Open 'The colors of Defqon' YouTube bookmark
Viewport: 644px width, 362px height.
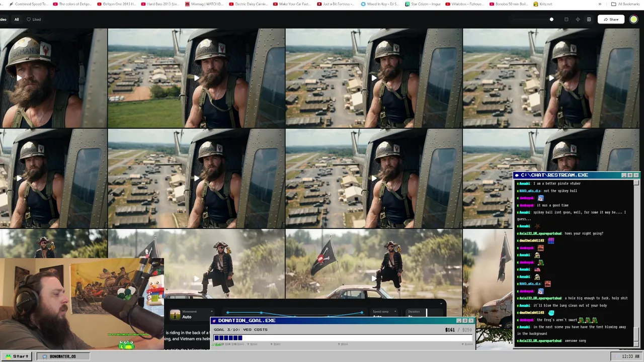pyautogui.click(x=72, y=4)
